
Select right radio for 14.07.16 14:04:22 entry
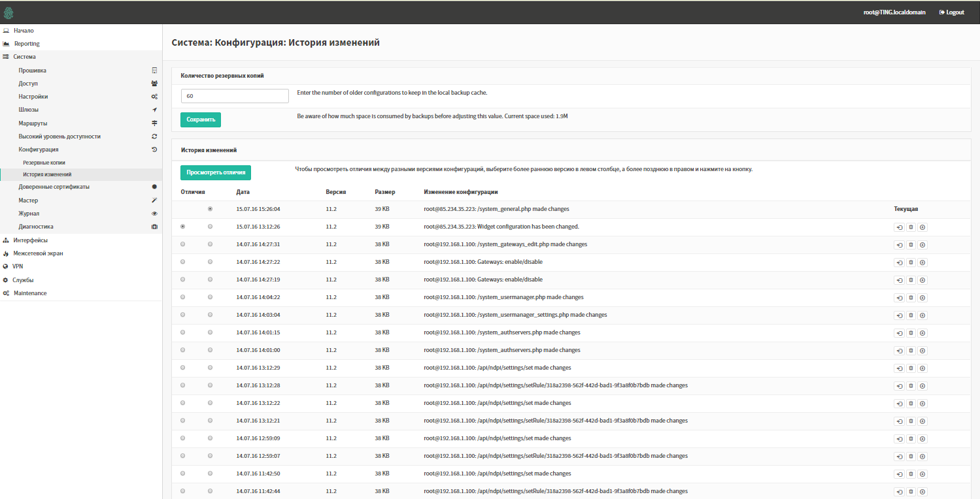(x=210, y=297)
